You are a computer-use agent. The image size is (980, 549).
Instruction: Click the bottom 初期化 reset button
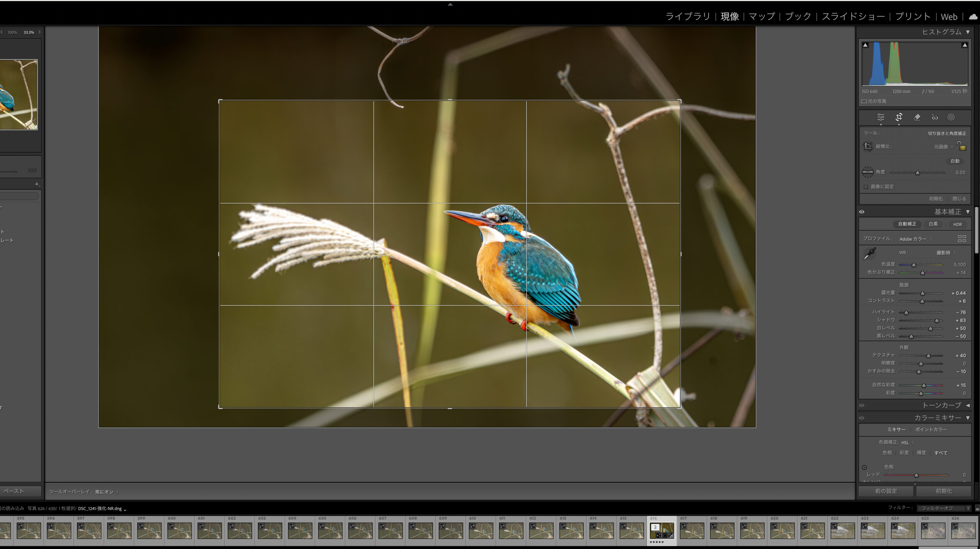tap(944, 491)
